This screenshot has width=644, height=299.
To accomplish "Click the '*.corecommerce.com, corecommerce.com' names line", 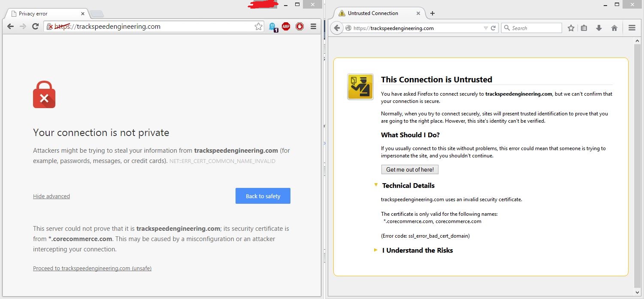I will 432,222.
